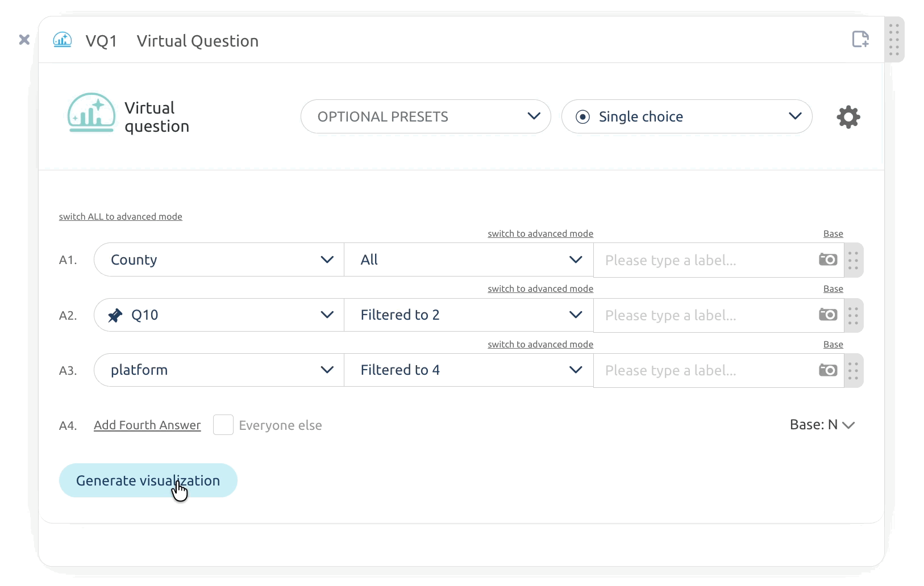Click switch ALL to advanced mode link
This screenshot has height=586, width=924.
(120, 216)
